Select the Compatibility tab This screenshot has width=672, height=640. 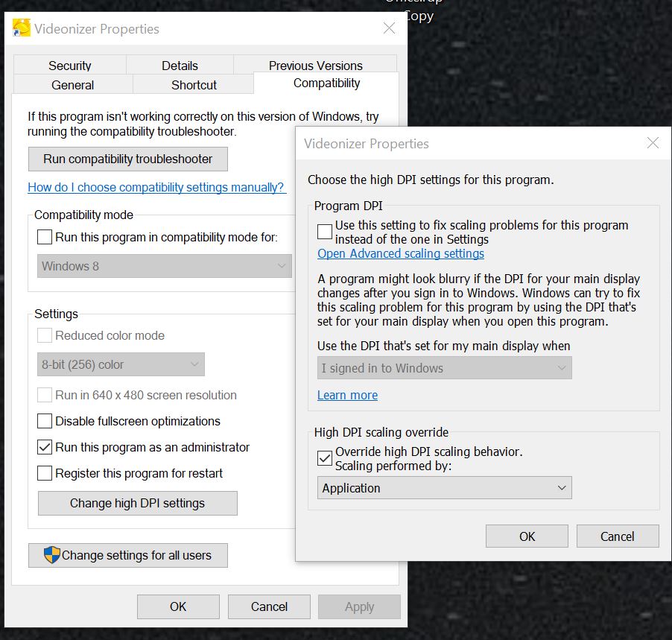tap(326, 83)
